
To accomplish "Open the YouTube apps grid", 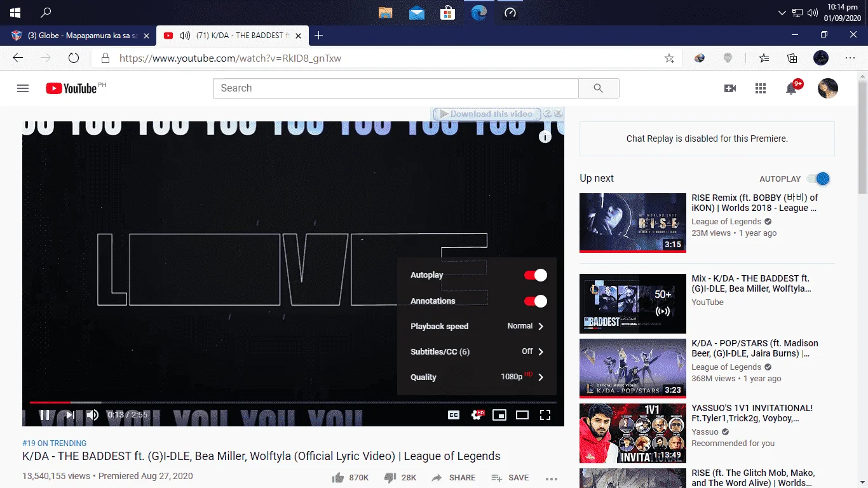I will 761,88.
